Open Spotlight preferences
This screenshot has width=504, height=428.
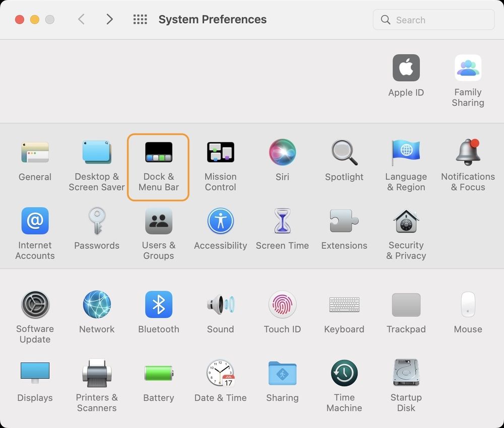344,152
